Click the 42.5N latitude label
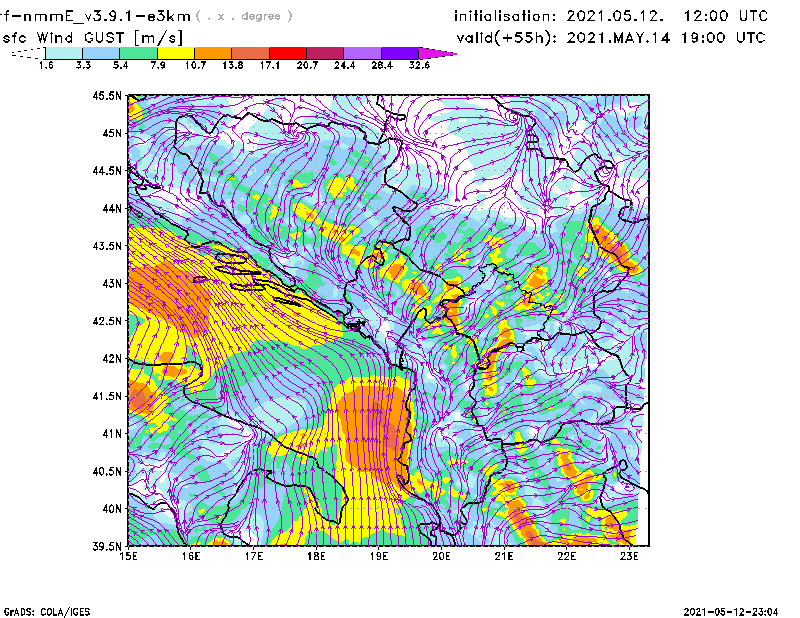This screenshot has width=800, height=618. pos(107,321)
